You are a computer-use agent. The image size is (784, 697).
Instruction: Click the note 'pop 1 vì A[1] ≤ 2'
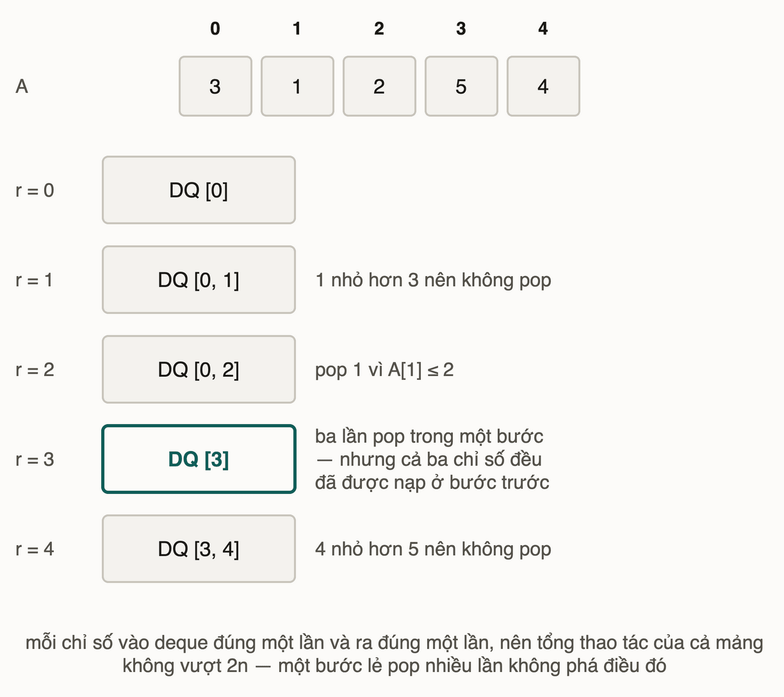coord(384,370)
